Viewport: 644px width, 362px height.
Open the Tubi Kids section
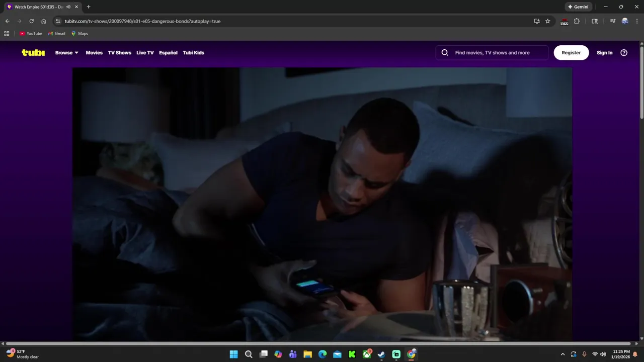click(193, 53)
